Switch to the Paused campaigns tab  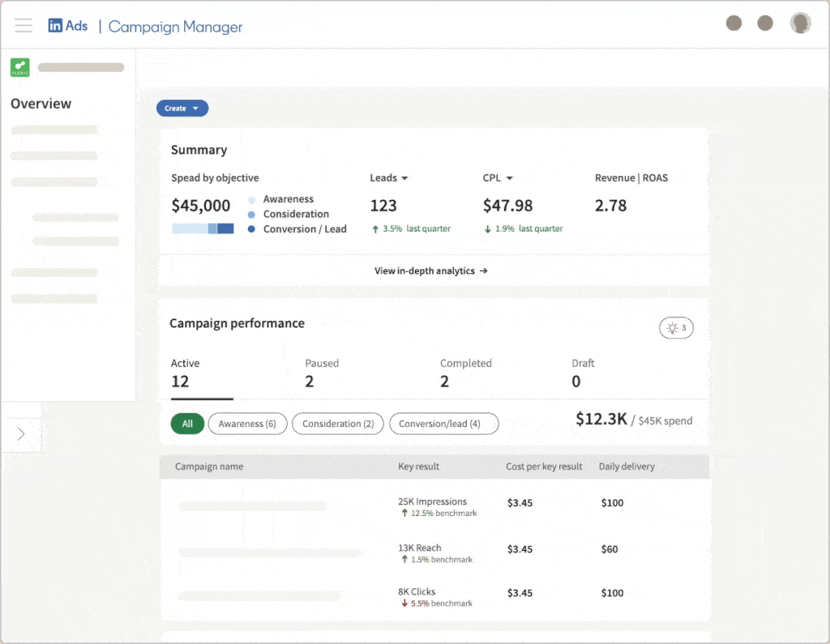[x=322, y=372]
